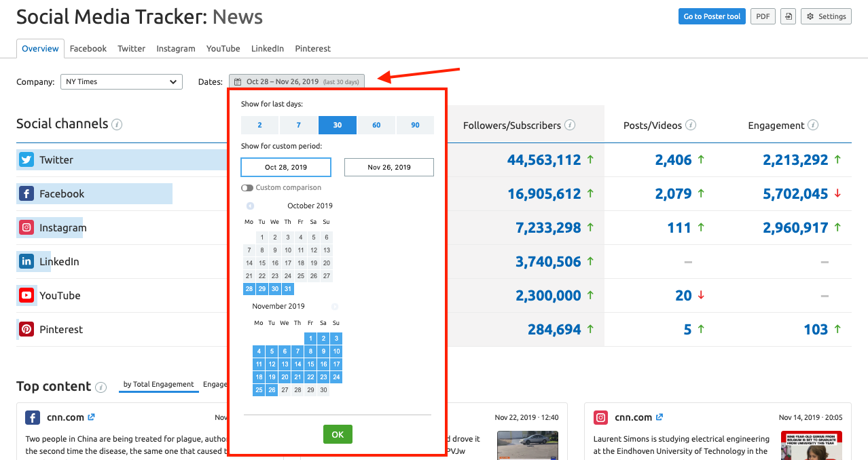
Task: Click the info icon beside Followers/Subscribers
Action: [569, 125]
